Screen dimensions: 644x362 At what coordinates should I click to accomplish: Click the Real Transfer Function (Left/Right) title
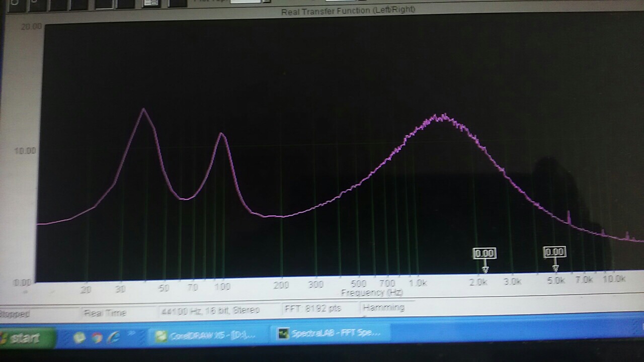[348, 11]
